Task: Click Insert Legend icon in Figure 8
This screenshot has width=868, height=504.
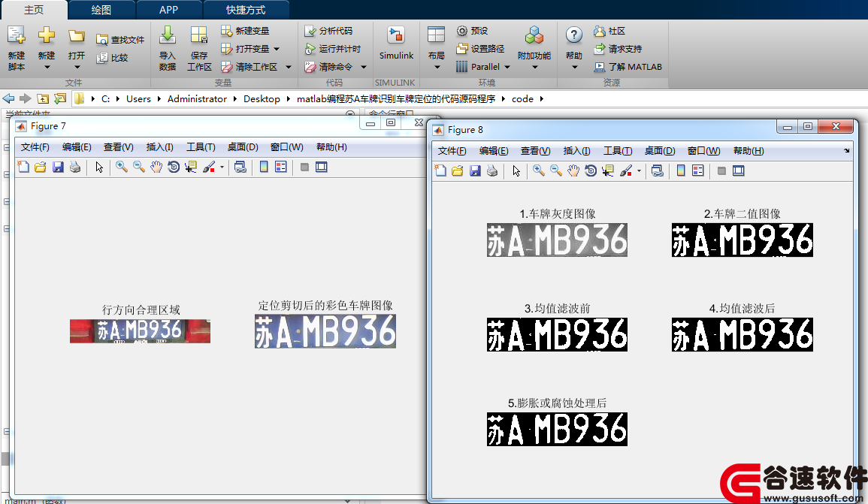Action: point(698,171)
